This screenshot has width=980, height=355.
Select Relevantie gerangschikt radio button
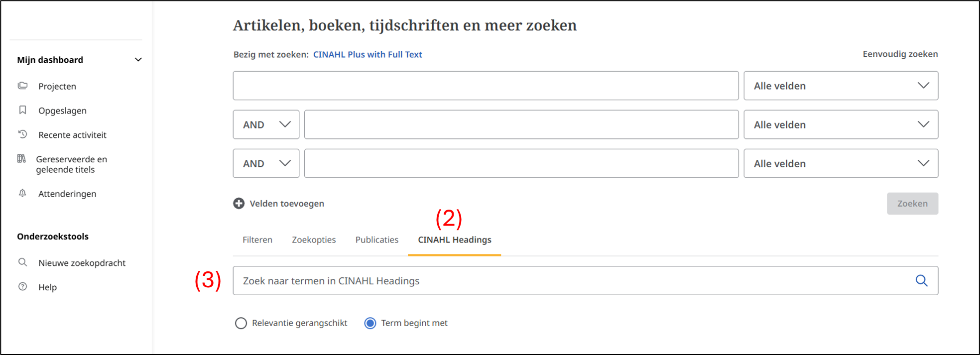click(241, 323)
